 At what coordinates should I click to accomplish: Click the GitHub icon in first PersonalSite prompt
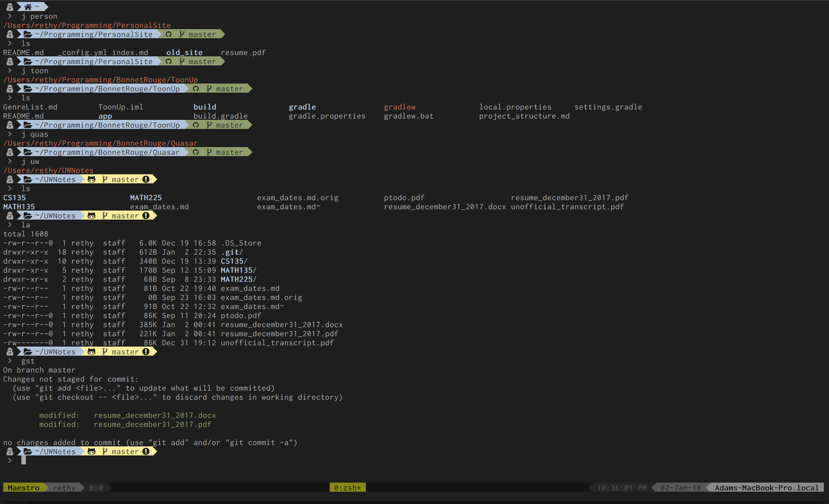click(x=169, y=34)
